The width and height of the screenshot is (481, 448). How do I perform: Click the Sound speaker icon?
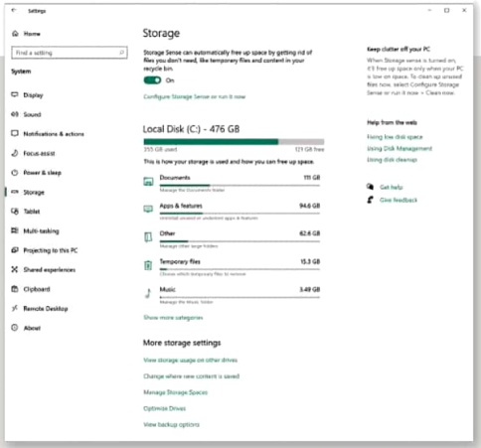click(15, 114)
